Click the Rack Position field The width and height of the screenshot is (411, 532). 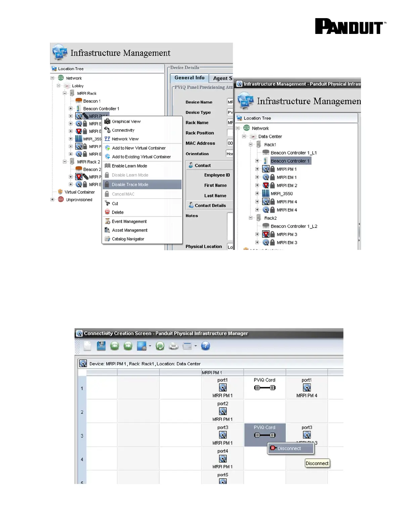point(230,133)
